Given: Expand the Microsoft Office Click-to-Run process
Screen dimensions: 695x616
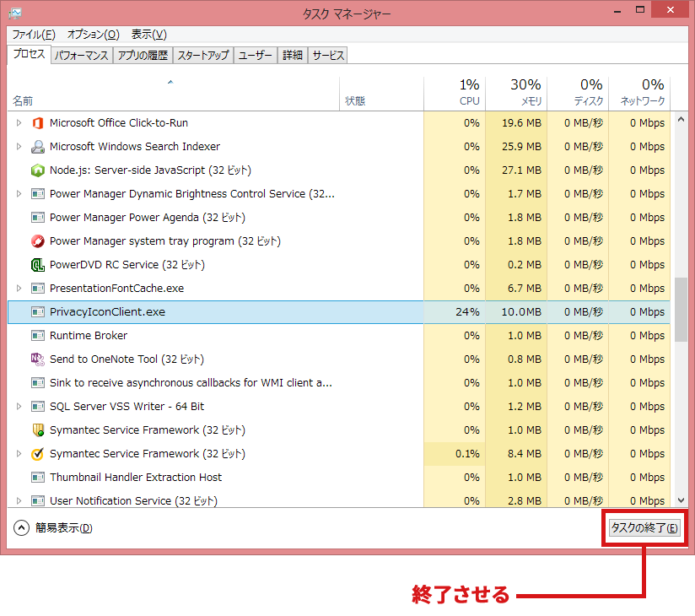Looking at the screenshot, I should [19, 123].
